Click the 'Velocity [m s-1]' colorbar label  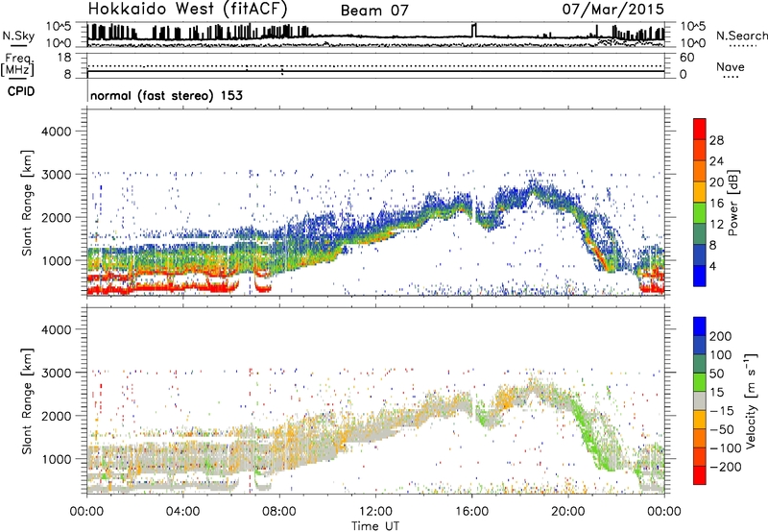pos(751,400)
